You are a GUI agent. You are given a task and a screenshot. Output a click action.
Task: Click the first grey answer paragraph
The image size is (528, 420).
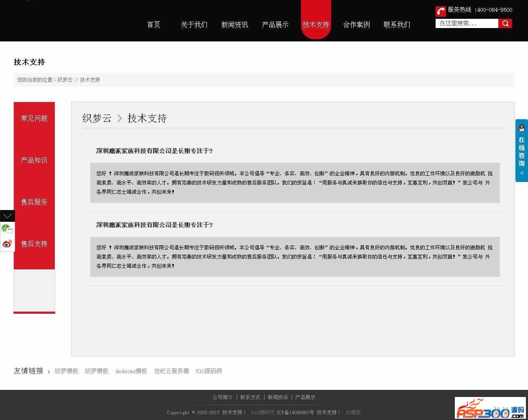pos(295,183)
